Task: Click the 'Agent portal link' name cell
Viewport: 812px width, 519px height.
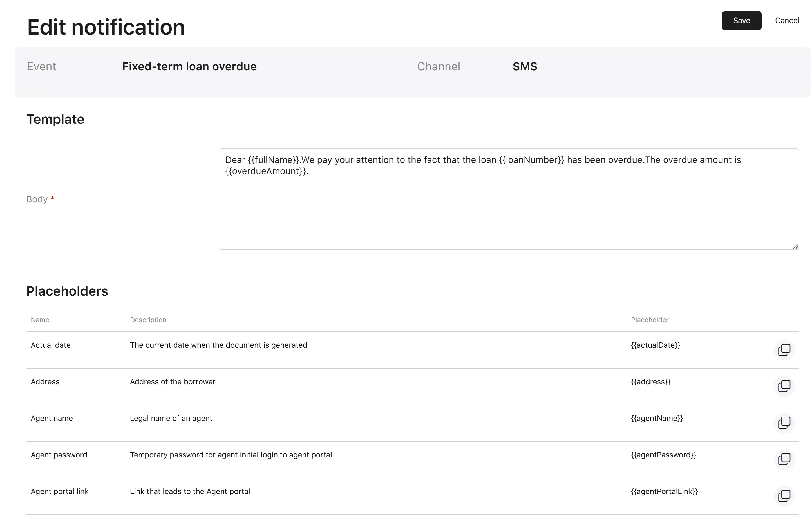Action: pyautogui.click(x=59, y=491)
